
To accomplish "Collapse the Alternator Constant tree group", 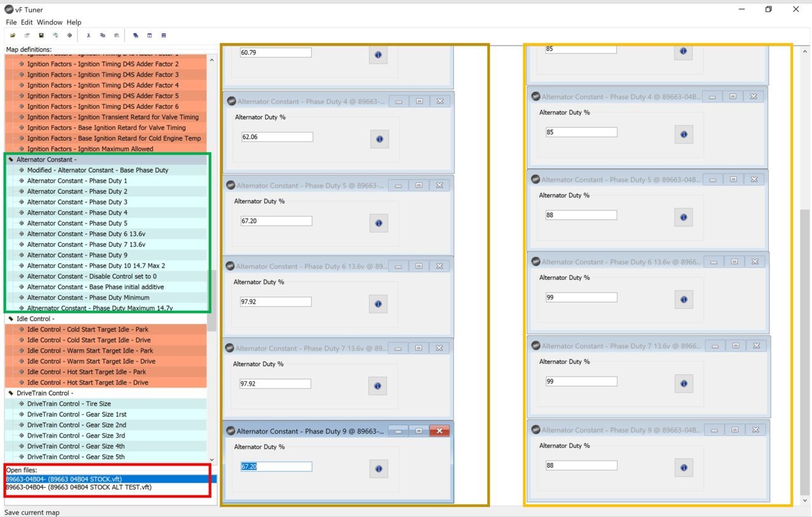I will 11,160.
